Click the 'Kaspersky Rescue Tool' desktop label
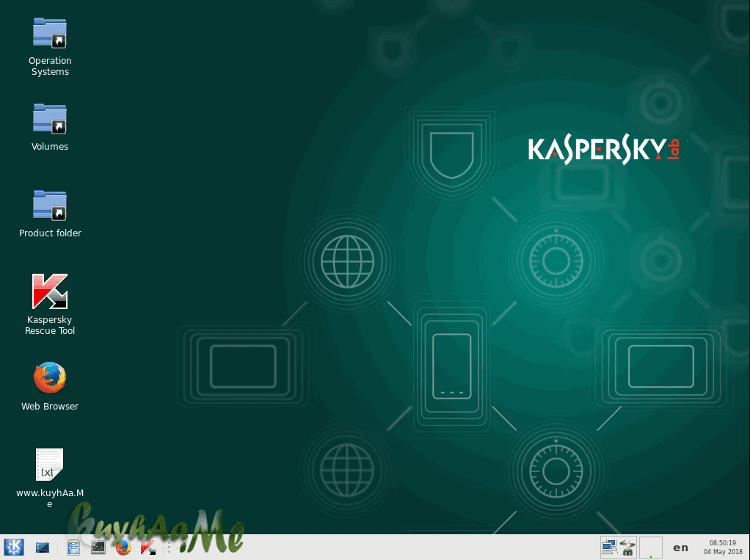Screen dimensions: 750x560 coord(50,325)
